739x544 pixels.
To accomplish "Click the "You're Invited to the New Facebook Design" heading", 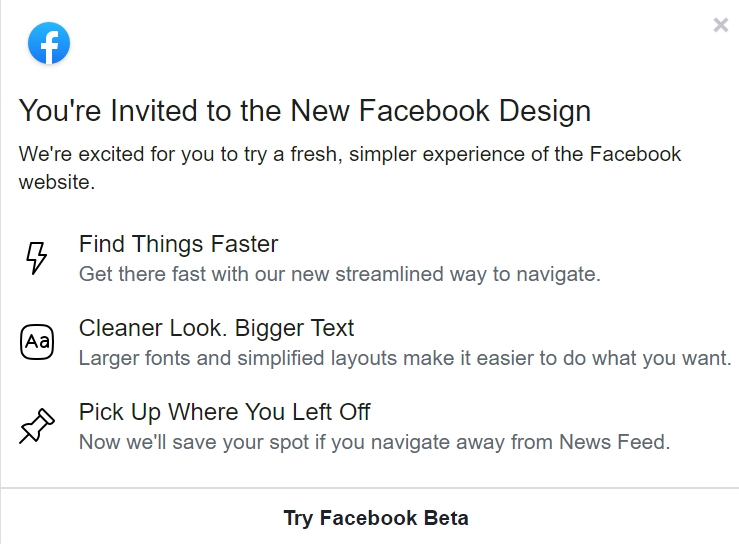I will pyautogui.click(x=304, y=111).
